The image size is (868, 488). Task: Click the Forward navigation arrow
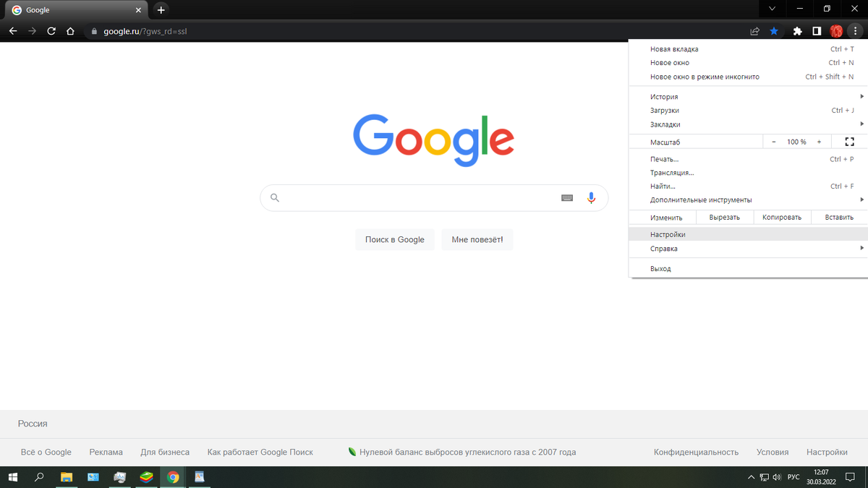(32, 31)
